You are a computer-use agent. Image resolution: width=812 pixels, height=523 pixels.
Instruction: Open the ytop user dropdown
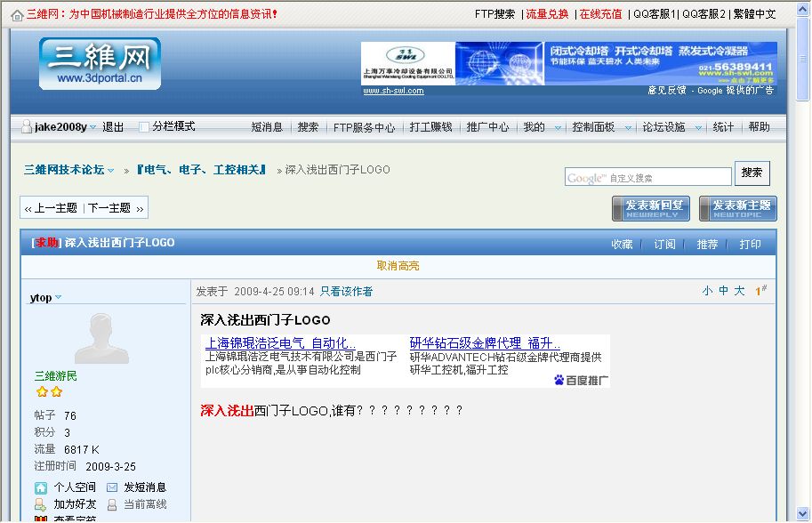[x=58, y=297]
